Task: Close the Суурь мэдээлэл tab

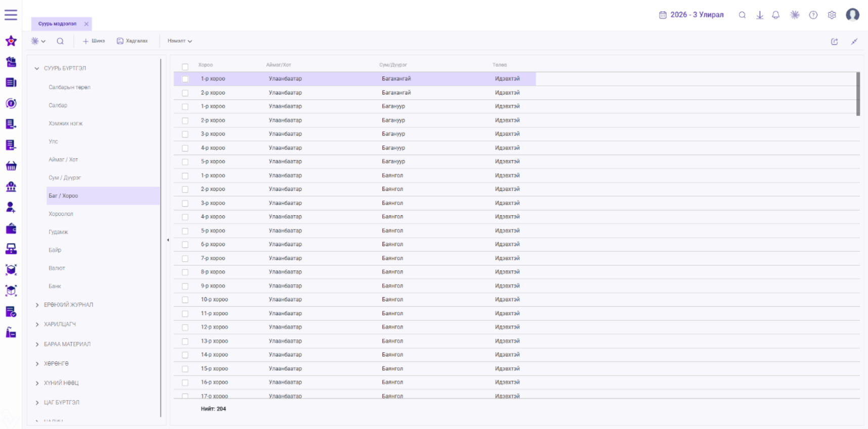Action: click(x=86, y=24)
